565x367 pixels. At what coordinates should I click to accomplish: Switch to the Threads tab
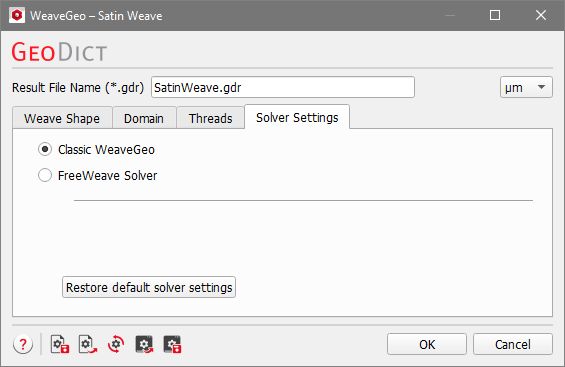pos(210,118)
